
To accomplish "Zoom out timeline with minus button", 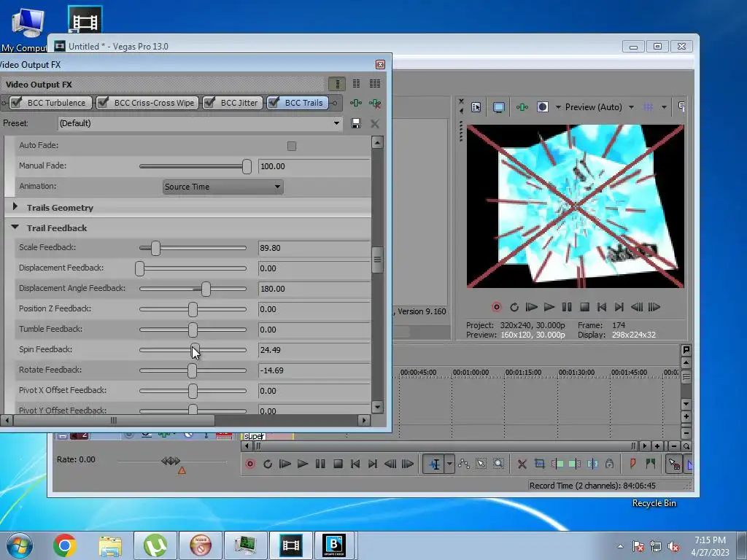I will pos(673,446).
